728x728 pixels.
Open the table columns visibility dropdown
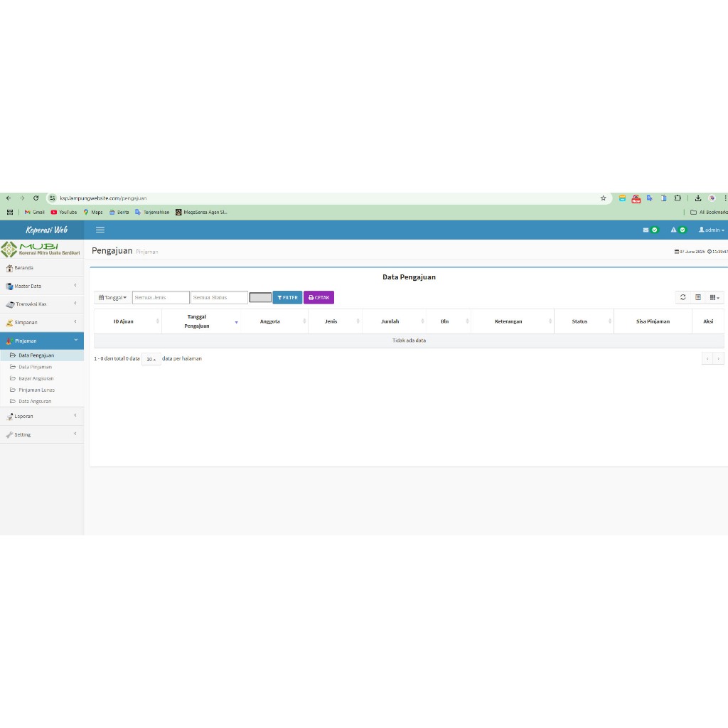click(x=714, y=297)
